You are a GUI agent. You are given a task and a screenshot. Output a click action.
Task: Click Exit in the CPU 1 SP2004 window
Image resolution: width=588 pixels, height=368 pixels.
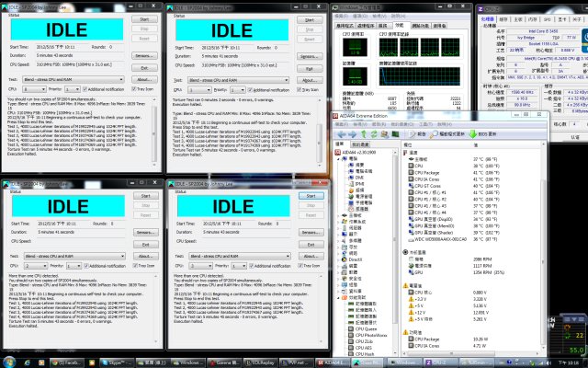pos(310,69)
